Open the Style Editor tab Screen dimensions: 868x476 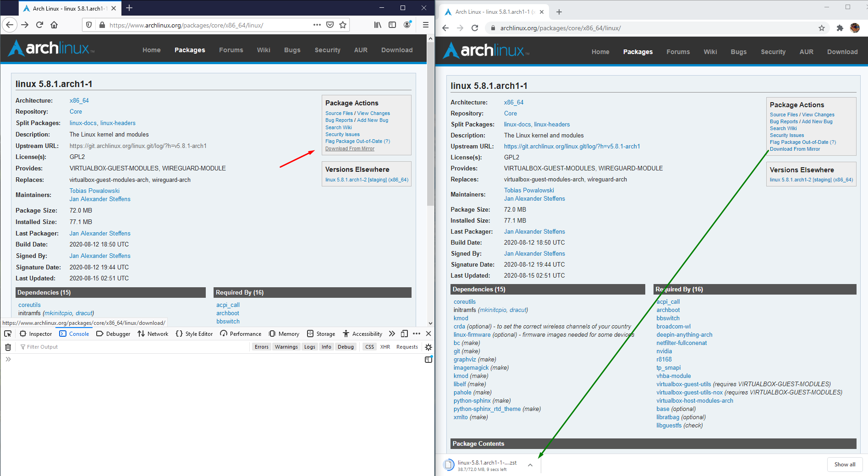194,334
